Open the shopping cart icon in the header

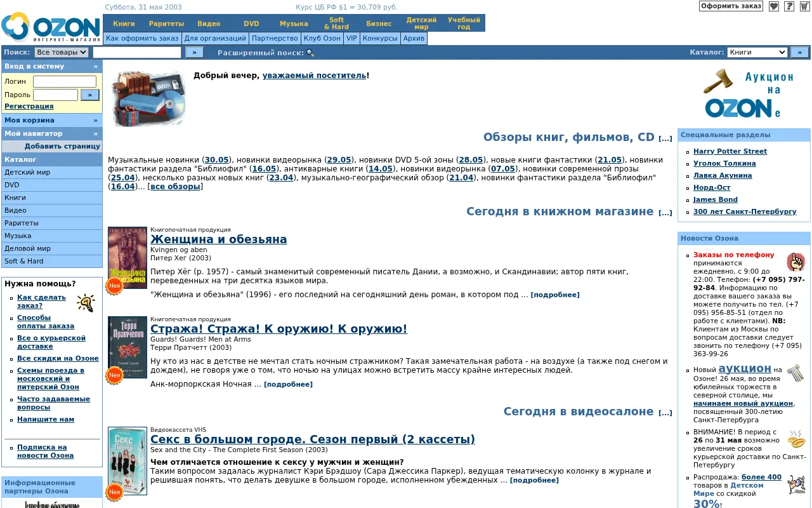[804, 6]
